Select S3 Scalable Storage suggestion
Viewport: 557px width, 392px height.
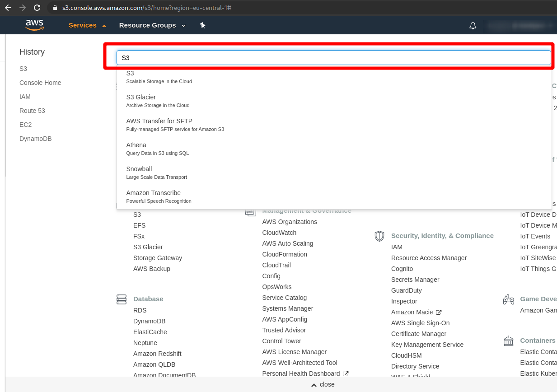click(334, 77)
